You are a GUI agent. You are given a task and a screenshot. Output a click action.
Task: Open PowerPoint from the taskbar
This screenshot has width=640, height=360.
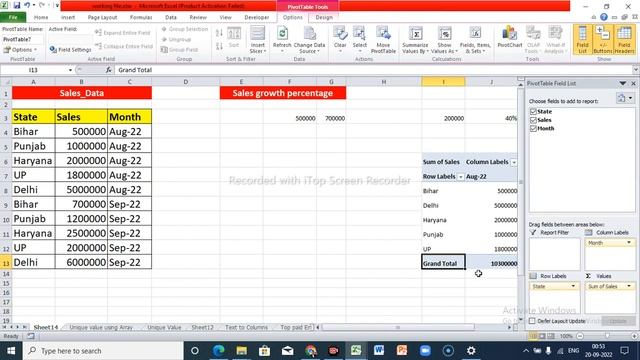(402, 351)
